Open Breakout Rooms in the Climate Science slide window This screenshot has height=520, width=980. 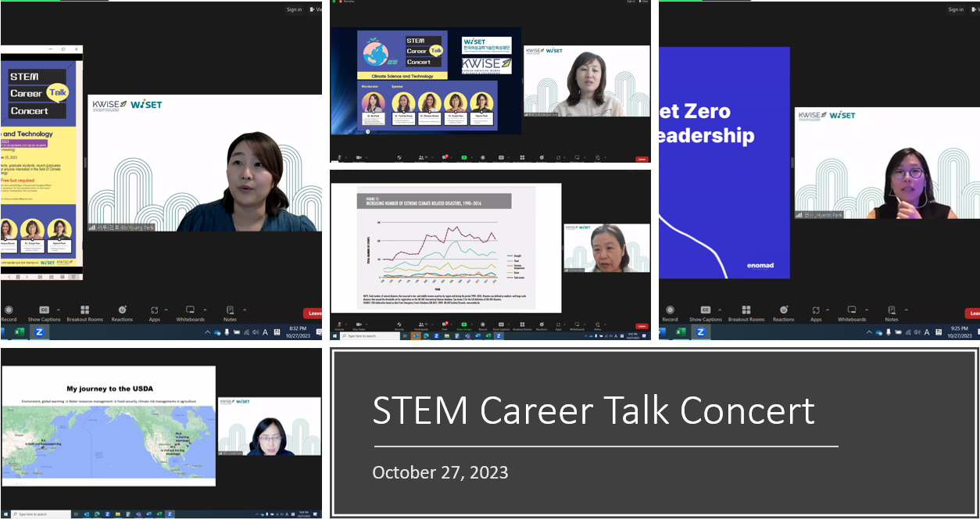522,159
